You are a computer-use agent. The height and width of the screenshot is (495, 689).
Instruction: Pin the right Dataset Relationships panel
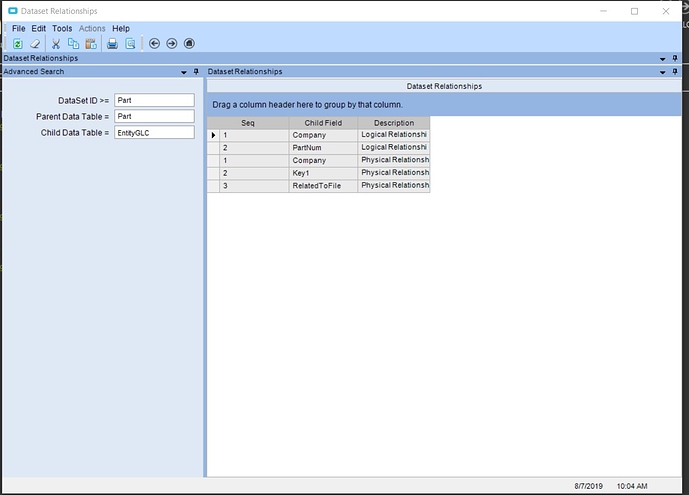[675, 72]
